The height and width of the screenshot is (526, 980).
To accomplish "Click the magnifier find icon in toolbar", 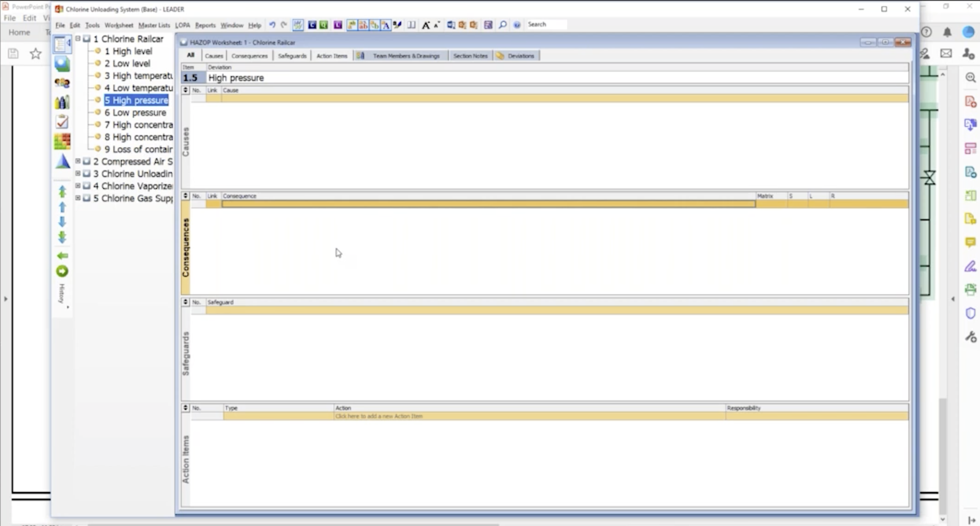I will pos(503,24).
